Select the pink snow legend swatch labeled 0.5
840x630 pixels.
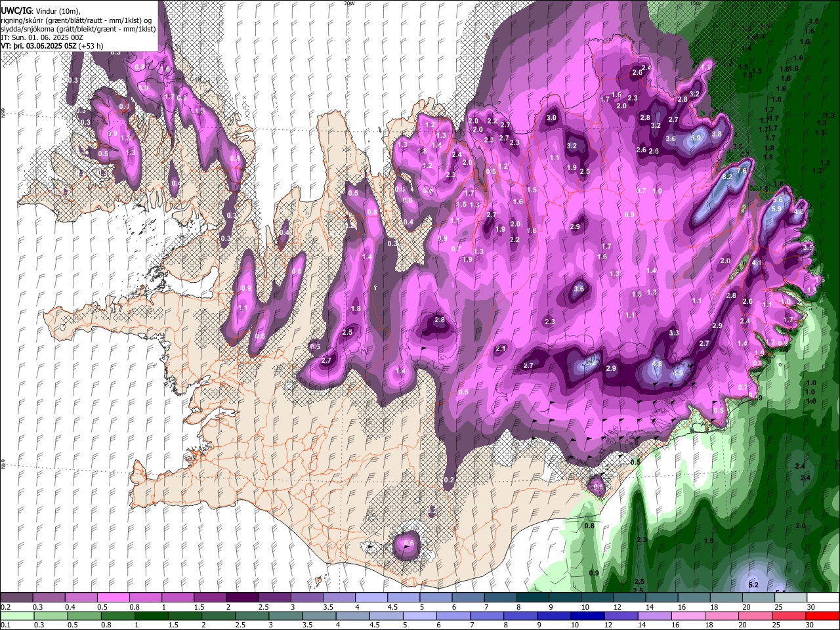click(113, 598)
